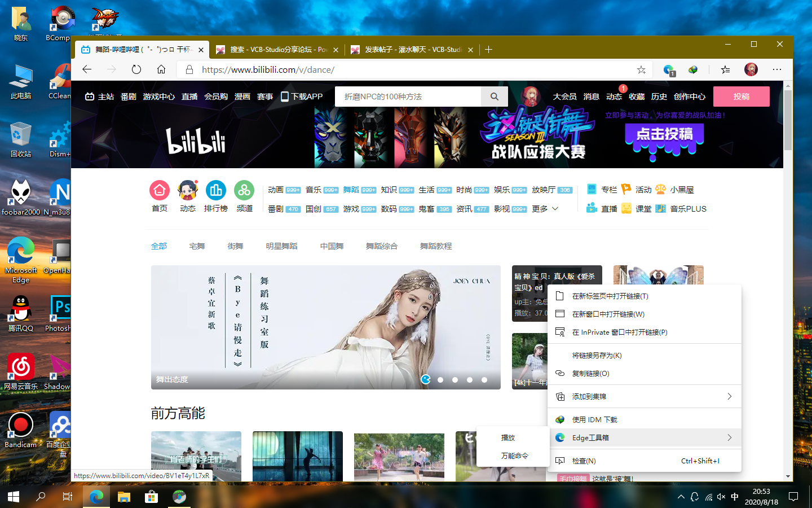Viewport: 812px width, 508px height.
Task: Go back with the browser back arrow
Action: click(87, 69)
